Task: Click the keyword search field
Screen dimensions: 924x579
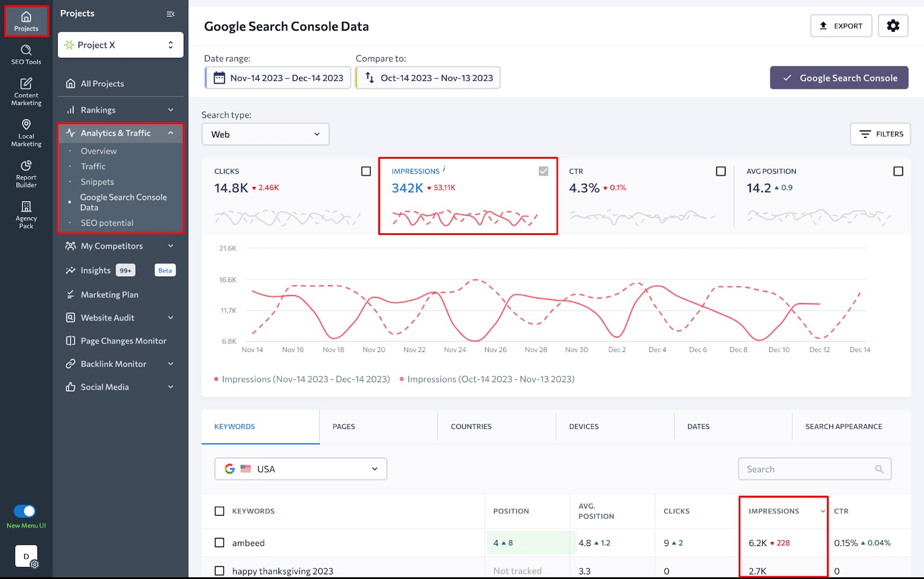Action: (x=814, y=469)
